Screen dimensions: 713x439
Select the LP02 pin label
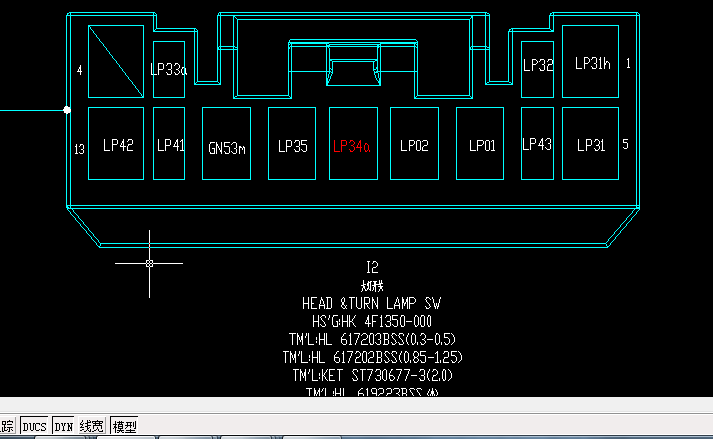(x=414, y=146)
